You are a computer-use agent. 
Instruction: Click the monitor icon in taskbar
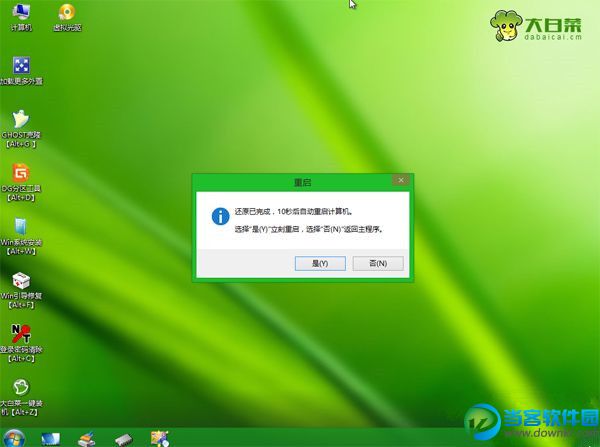coord(51,439)
